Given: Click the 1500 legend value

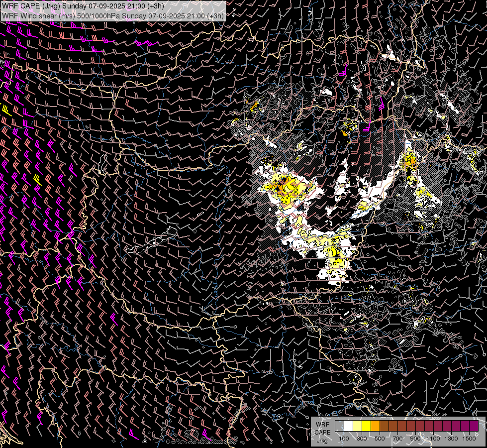Looking at the screenshot, I should (469, 439).
